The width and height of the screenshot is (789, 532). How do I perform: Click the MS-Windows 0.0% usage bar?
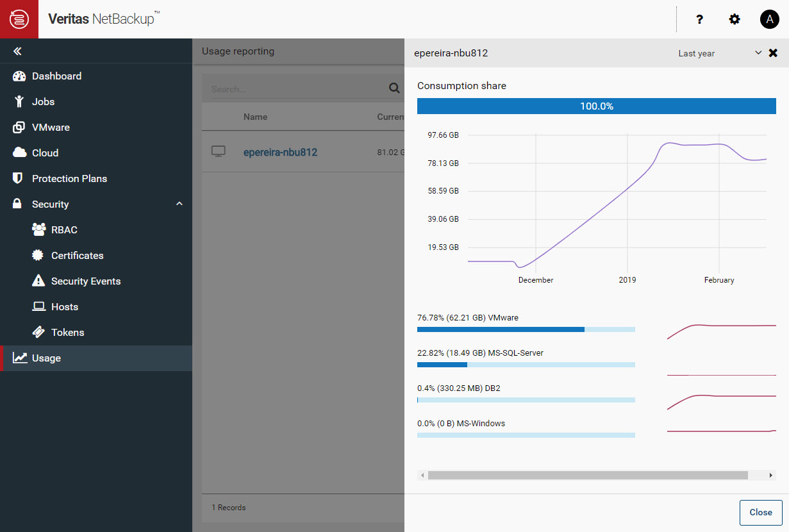coord(526,435)
